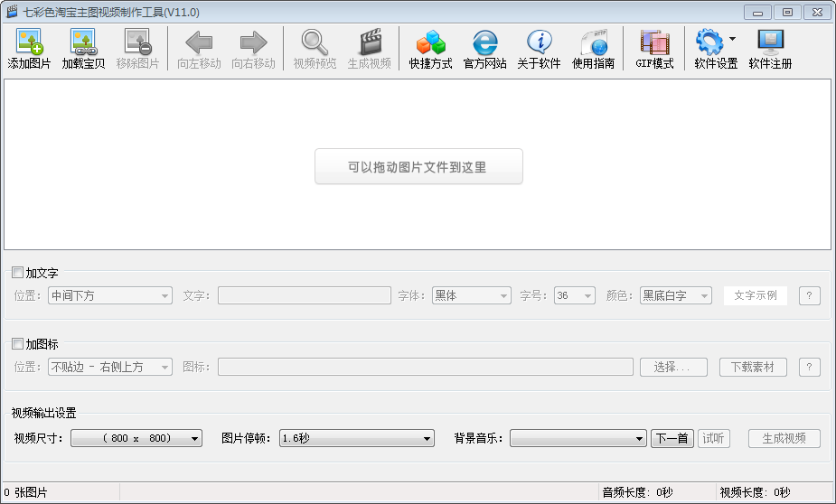The image size is (836, 504).
Task: Click the 添加图片 (Add Image) icon
Action: (29, 42)
